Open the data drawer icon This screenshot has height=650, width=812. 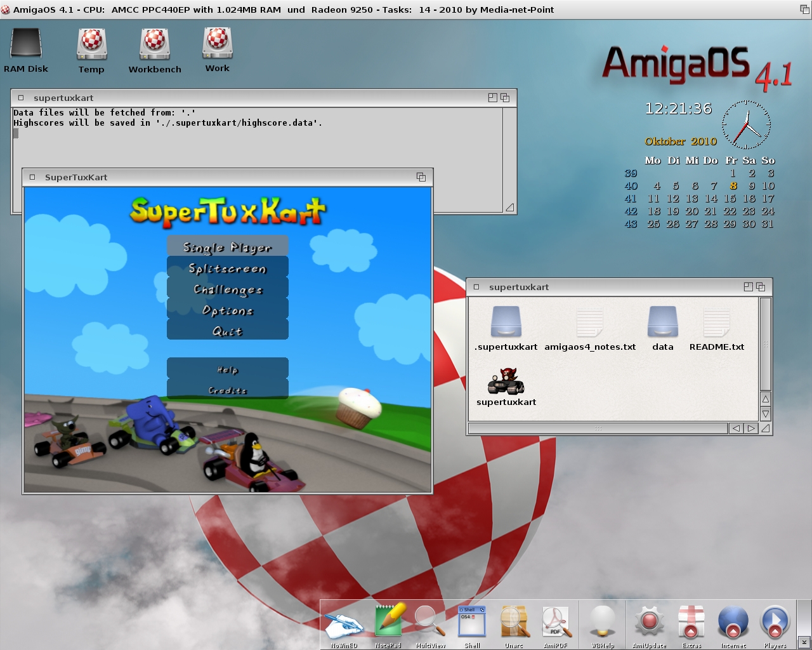[x=663, y=329]
